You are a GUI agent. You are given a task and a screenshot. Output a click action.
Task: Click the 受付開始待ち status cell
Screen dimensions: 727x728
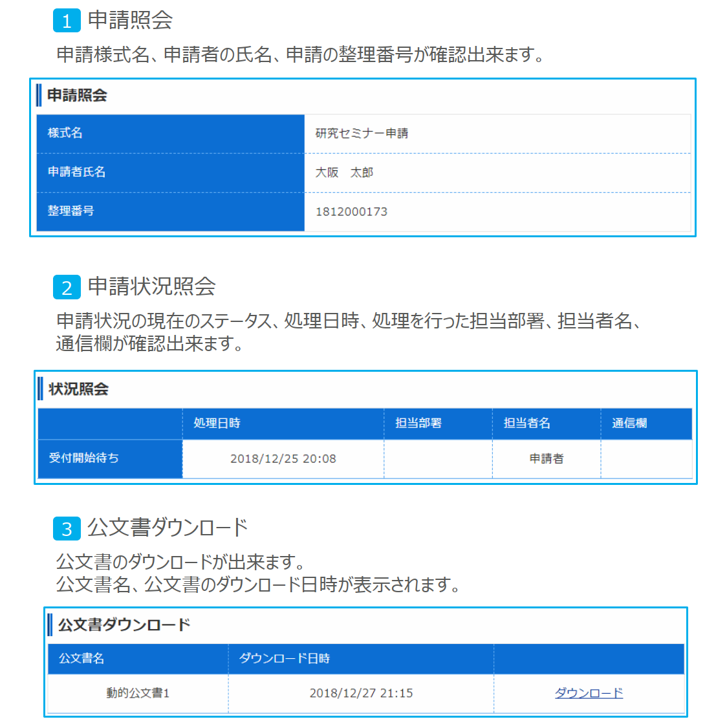point(110,458)
